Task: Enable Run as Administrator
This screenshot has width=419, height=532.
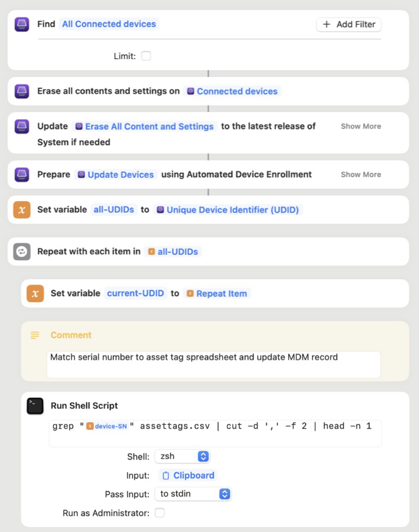Action: pos(160,513)
